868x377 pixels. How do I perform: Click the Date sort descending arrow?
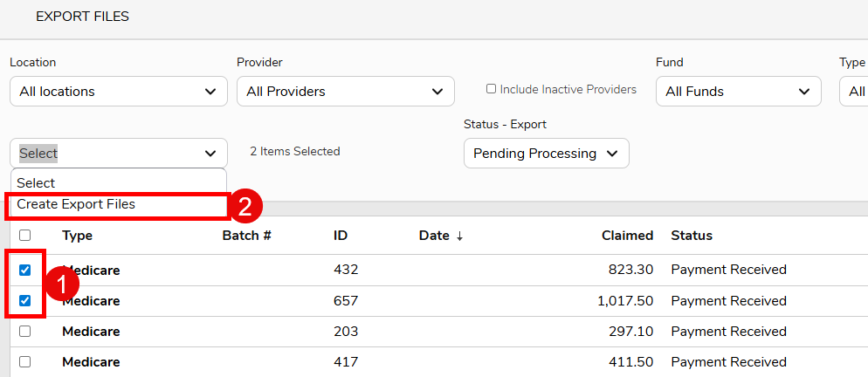pos(458,236)
